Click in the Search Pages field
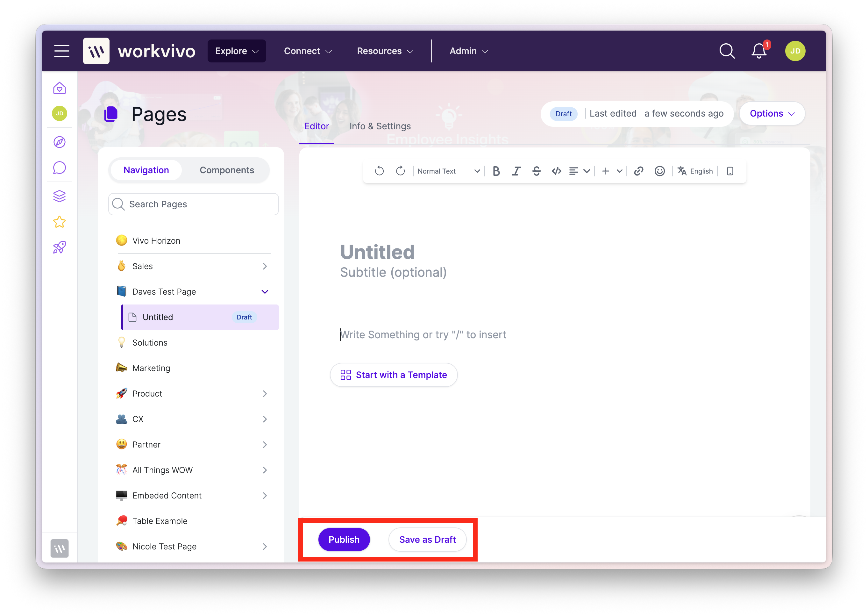868x616 pixels. pos(193,204)
